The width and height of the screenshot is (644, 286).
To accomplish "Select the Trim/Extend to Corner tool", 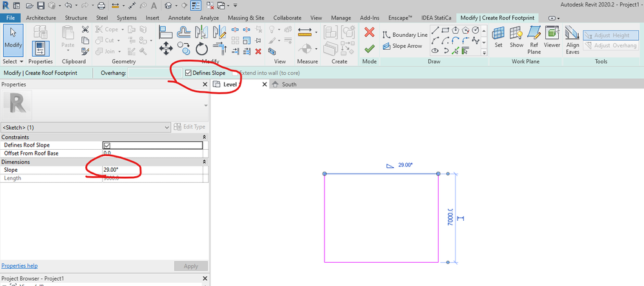I will (x=220, y=49).
